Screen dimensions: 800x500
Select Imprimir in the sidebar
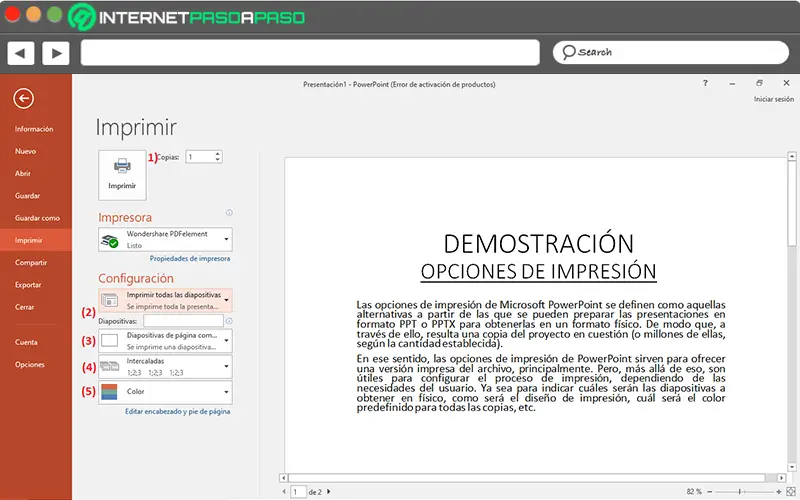[x=36, y=240]
